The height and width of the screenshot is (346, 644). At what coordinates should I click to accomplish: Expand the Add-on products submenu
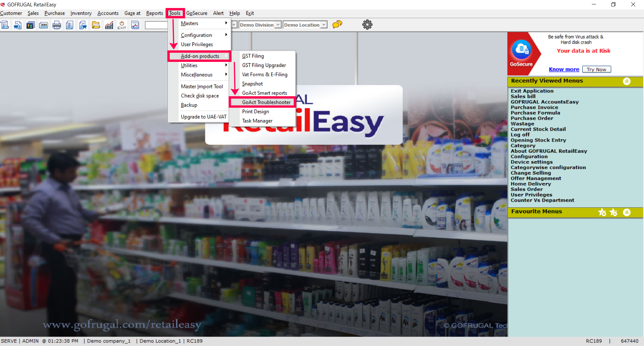(x=199, y=56)
